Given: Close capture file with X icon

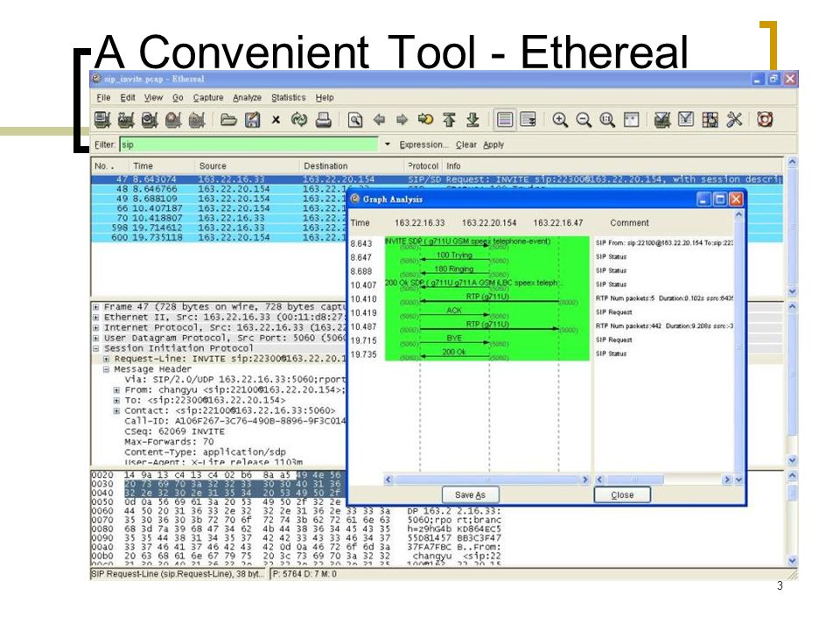Looking at the screenshot, I should [x=276, y=120].
